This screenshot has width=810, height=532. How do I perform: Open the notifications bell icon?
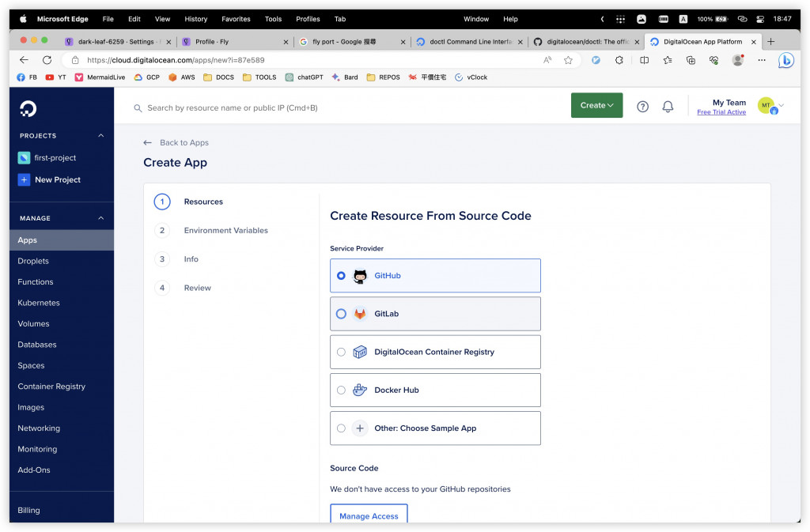(668, 106)
